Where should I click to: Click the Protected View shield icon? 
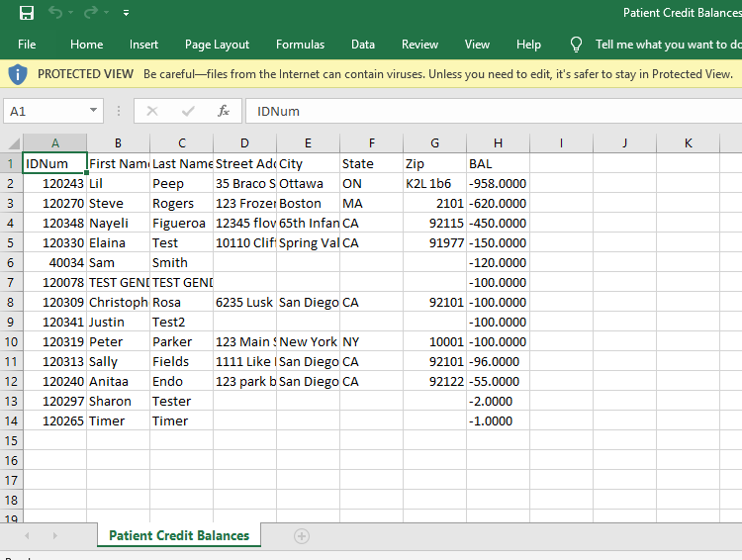click(x=18, y=74)
